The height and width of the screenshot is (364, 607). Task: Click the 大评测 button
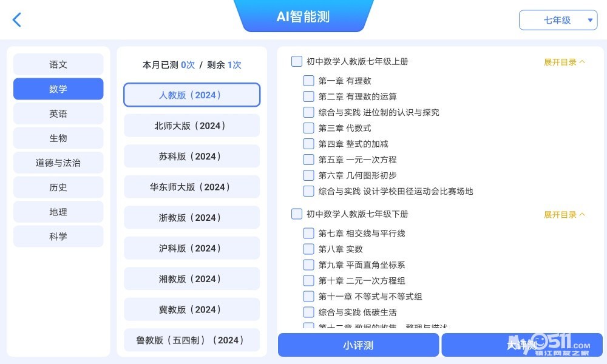(x=521, y=345)
